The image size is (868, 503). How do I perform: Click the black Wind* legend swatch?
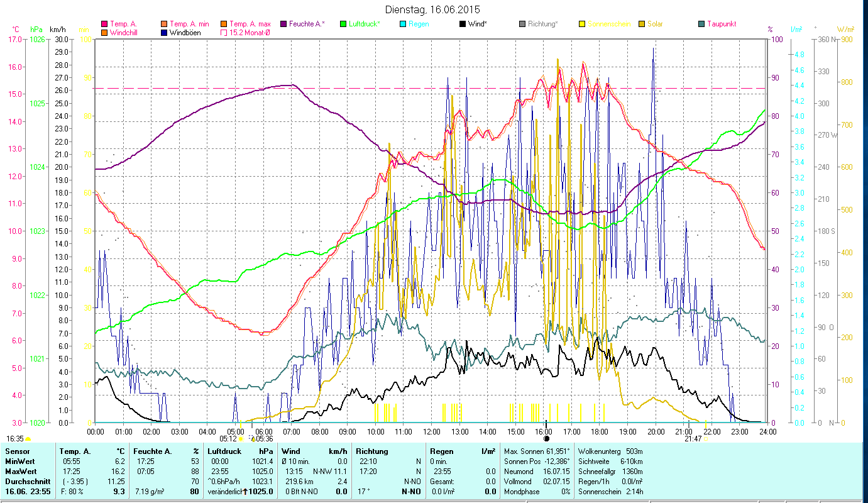click(x=463, y=24)
